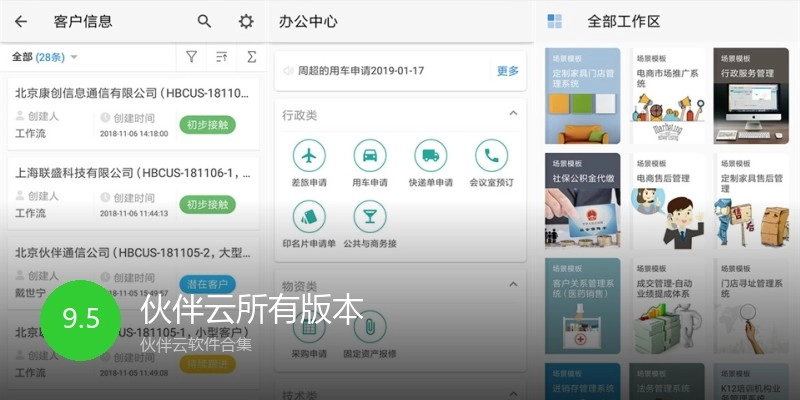This screenshot has width=800, height=400.
Task: Collapse the 技术类 section
Action: coord(513,393)
